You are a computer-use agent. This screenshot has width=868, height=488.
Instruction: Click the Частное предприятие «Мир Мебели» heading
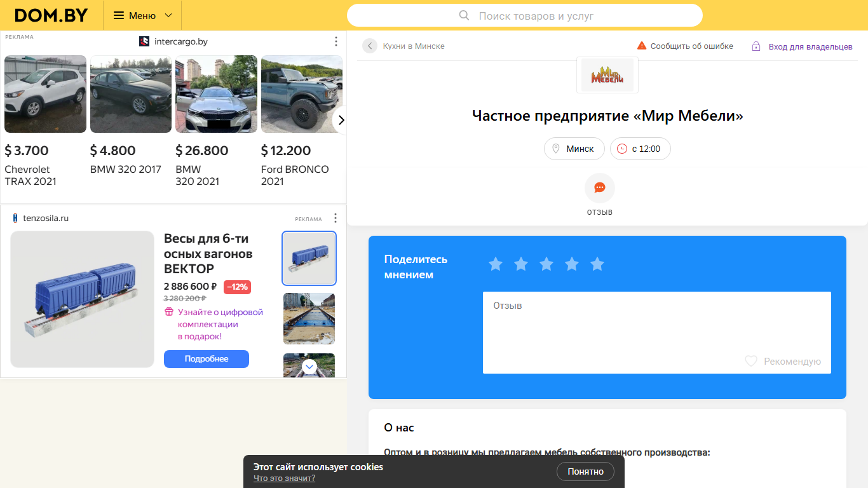tap(607, 116)
